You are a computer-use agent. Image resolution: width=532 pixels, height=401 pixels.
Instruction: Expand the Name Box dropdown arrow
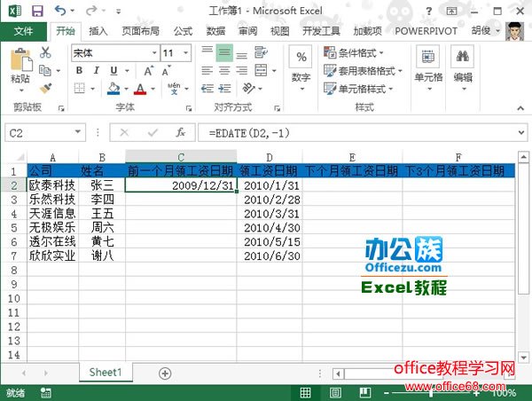[x=78, y=131]
